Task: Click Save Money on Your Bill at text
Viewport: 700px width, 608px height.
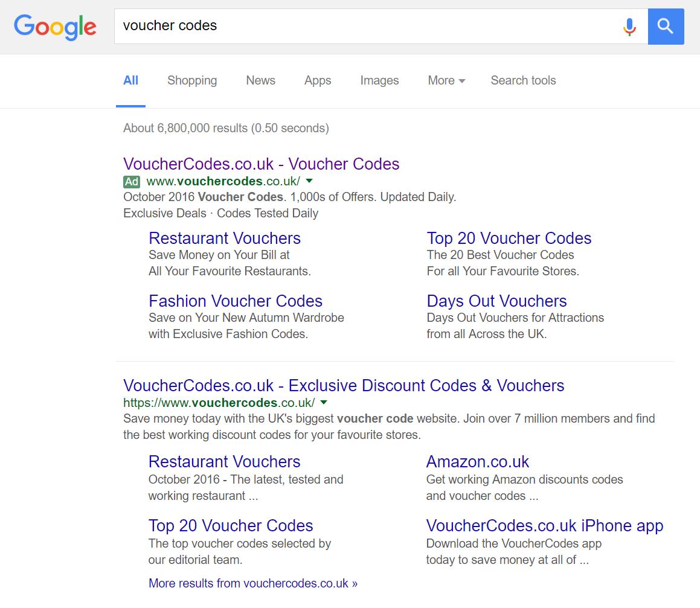Action: [x=219, y=255]
